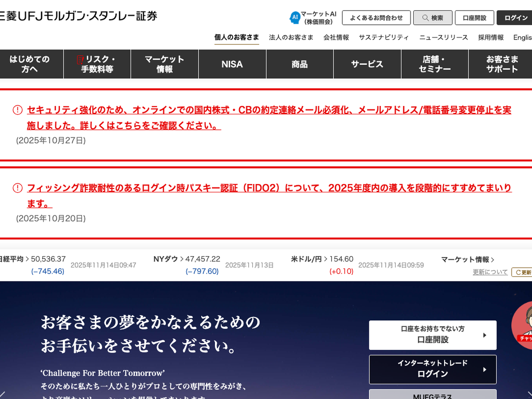
Task: Click the magnifier search button
Action: 433,18
